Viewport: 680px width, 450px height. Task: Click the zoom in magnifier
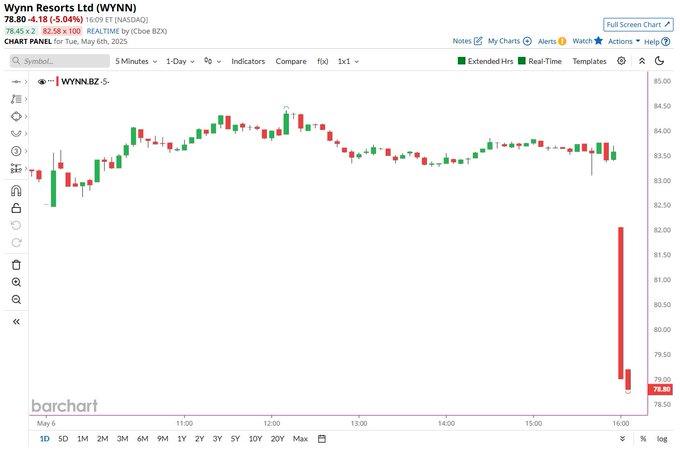16,282
